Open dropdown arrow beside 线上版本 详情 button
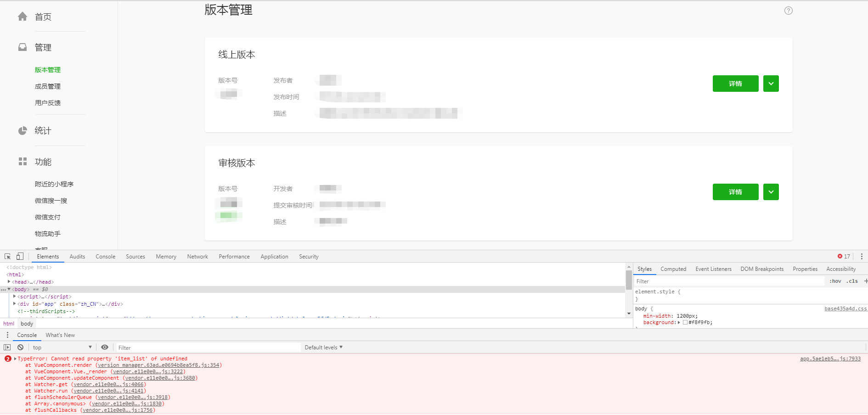 tap(771, 84)
